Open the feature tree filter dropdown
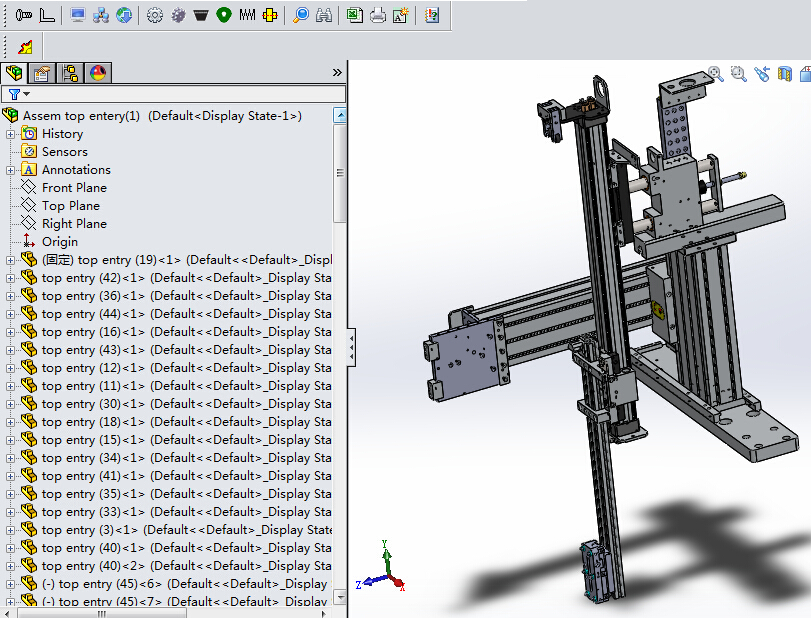Viewport: 811px width, 618px height. coord(19,94)
